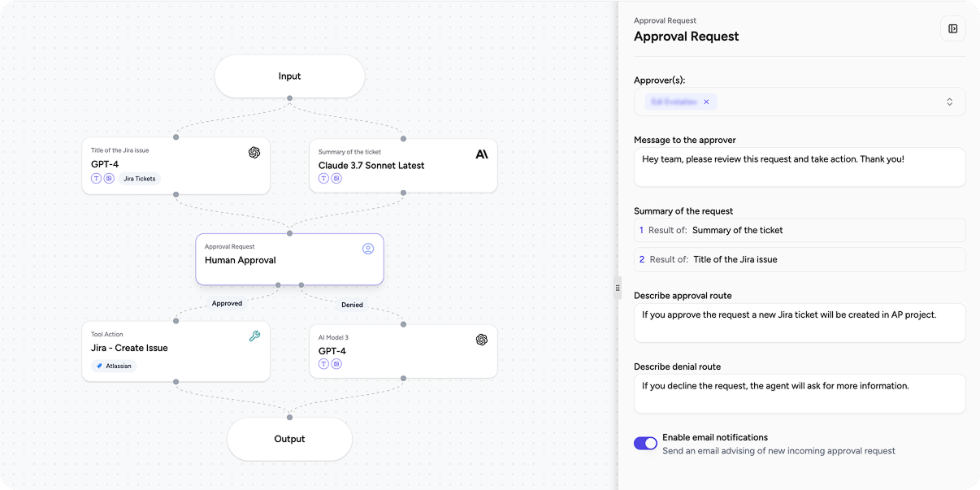The height and width of the screenshot is (490, 980).
Task: Click the image type icon on Claude 3.7 Sonnet node
Action: tap(336, 179)
